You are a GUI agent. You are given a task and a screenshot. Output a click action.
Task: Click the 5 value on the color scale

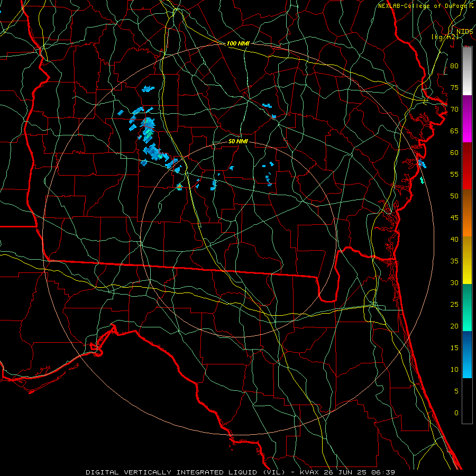click(x=456, y=391)
